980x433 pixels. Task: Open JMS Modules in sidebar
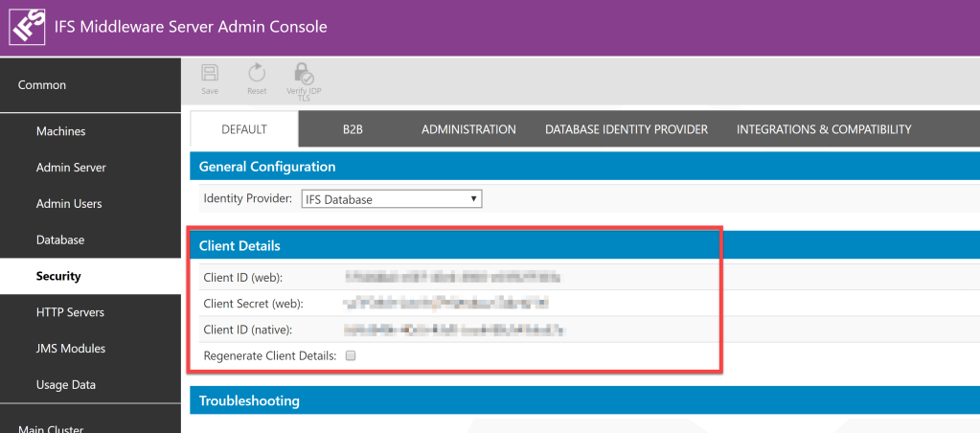click(x=70, y=349)
